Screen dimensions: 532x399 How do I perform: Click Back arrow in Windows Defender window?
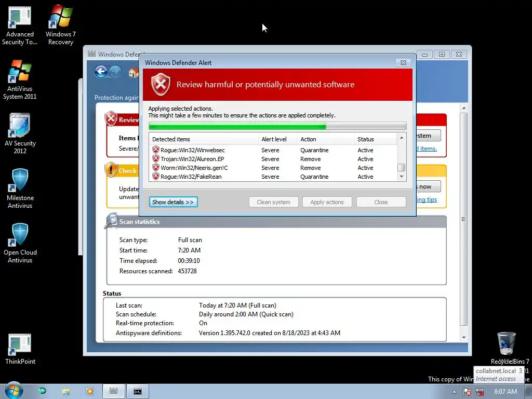[101, 72]
